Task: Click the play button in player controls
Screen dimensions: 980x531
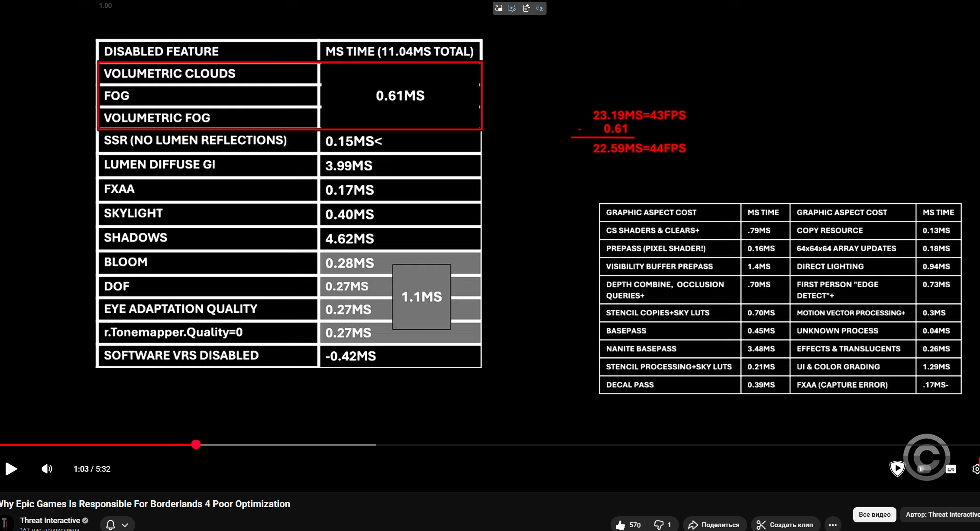Action: (x=11, y=469)
